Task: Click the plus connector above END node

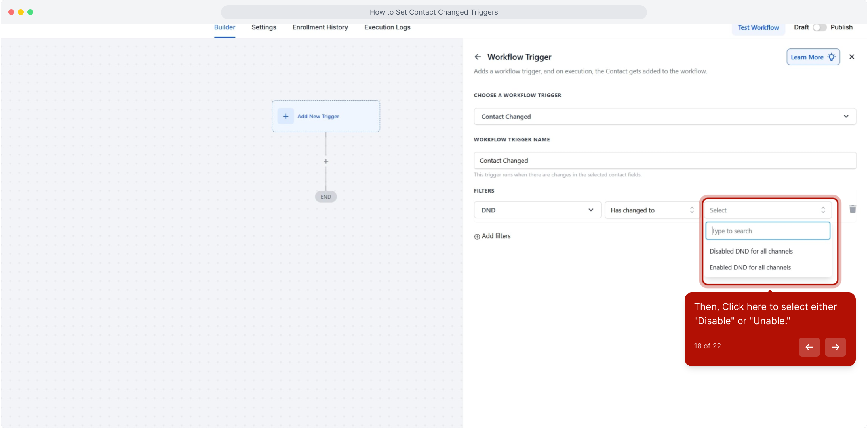Action: tap(326, 161)
